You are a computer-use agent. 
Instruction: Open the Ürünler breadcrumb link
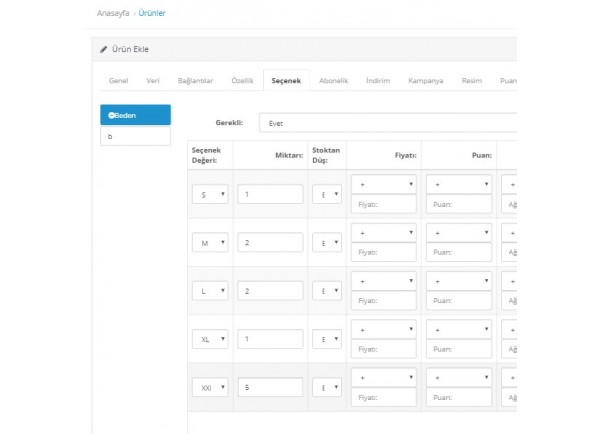pyautogui.click(x=152, y=13)
